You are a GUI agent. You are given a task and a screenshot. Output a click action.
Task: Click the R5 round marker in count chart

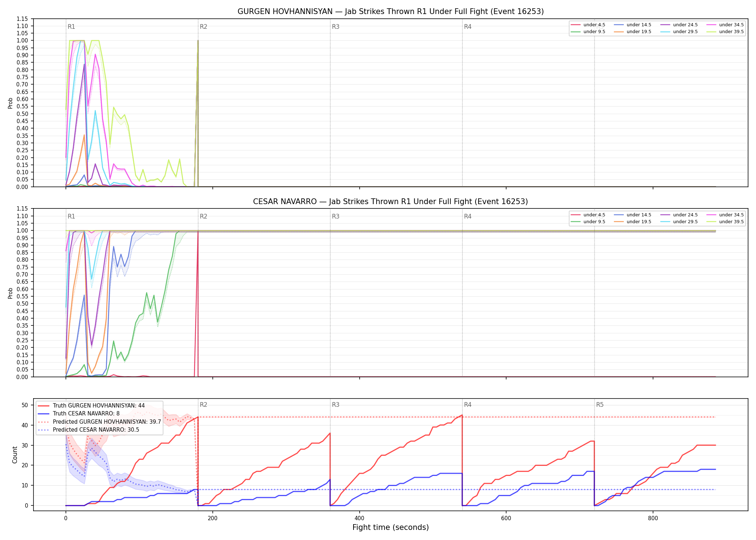[x=600, y=405]
